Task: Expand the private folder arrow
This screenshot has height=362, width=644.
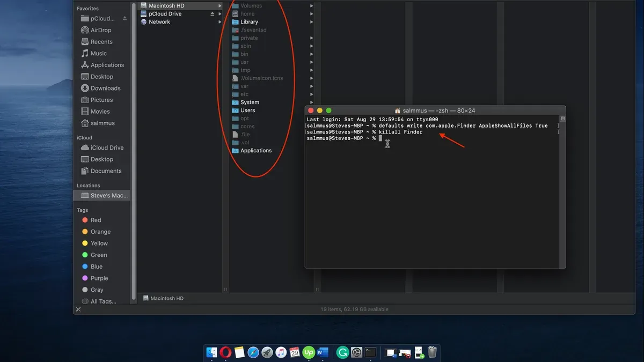Action: click(312, 38)
